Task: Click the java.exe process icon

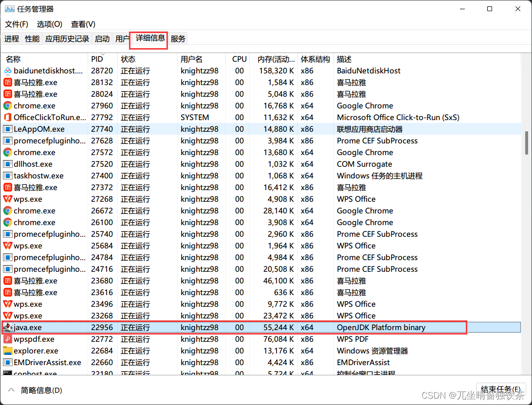Action: 7,327
